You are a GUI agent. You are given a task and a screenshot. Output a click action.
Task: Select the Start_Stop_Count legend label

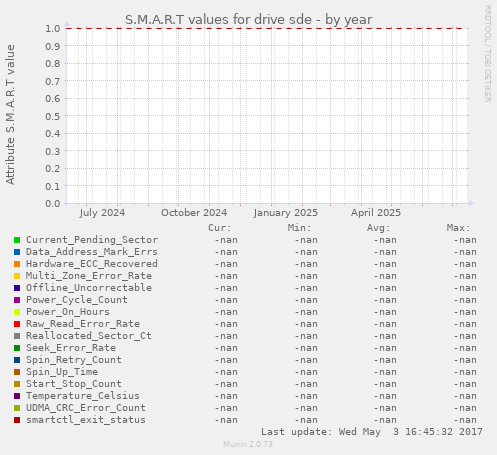tap(74, 384)
